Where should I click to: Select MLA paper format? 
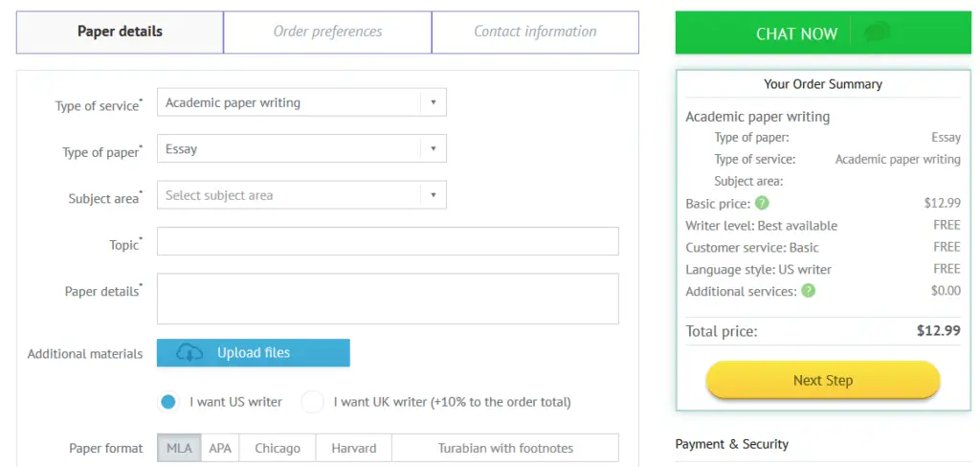pos(179,448)
